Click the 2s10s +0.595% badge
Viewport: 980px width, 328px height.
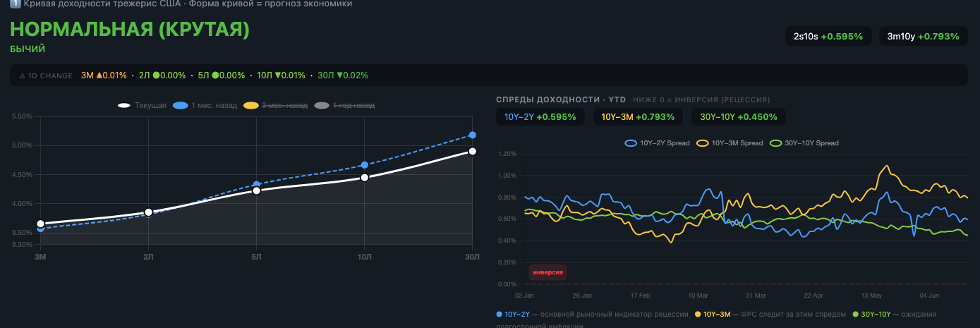828,36
